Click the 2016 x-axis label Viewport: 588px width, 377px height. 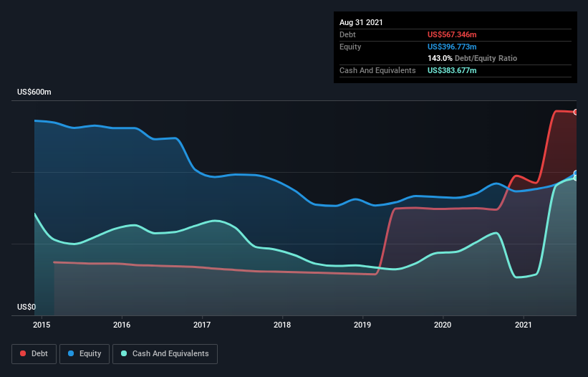(122, 325)
